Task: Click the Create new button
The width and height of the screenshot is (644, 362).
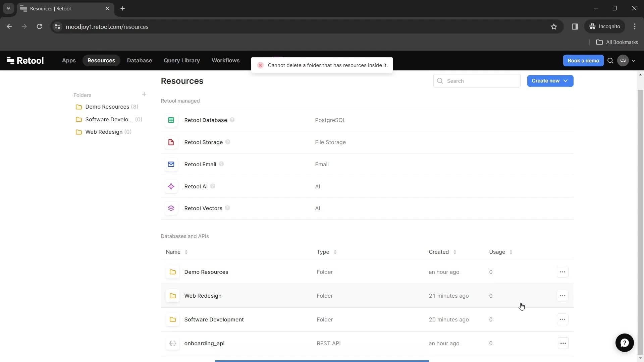Action: [550, 81]
